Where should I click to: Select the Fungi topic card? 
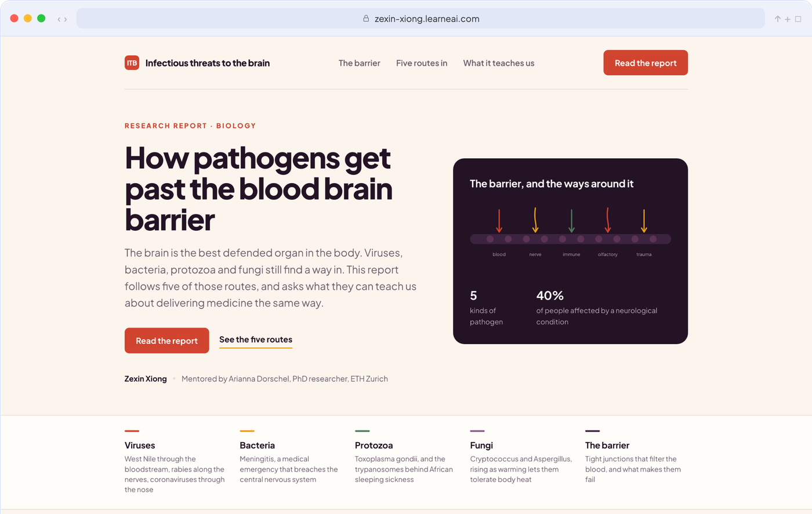click(521, 457)
